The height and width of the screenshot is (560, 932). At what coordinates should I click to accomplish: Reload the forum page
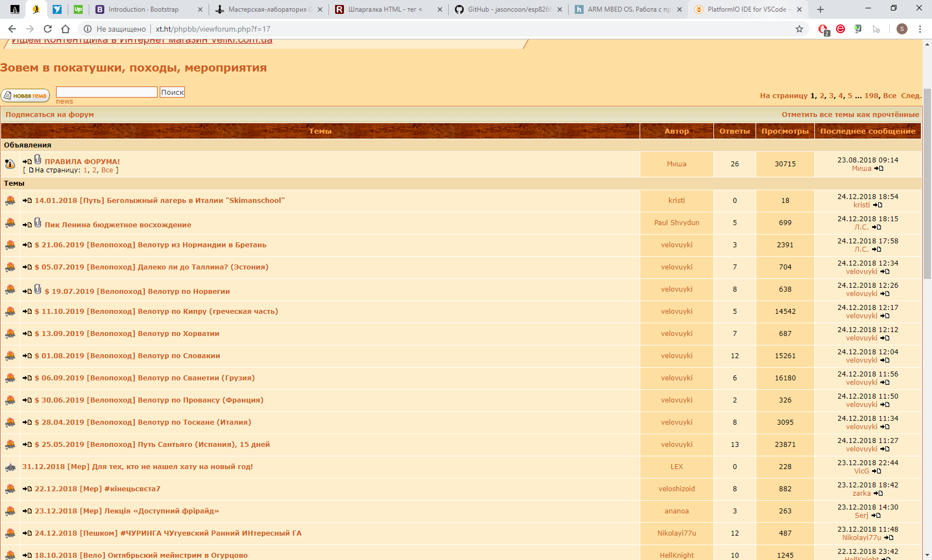(48, 29)
